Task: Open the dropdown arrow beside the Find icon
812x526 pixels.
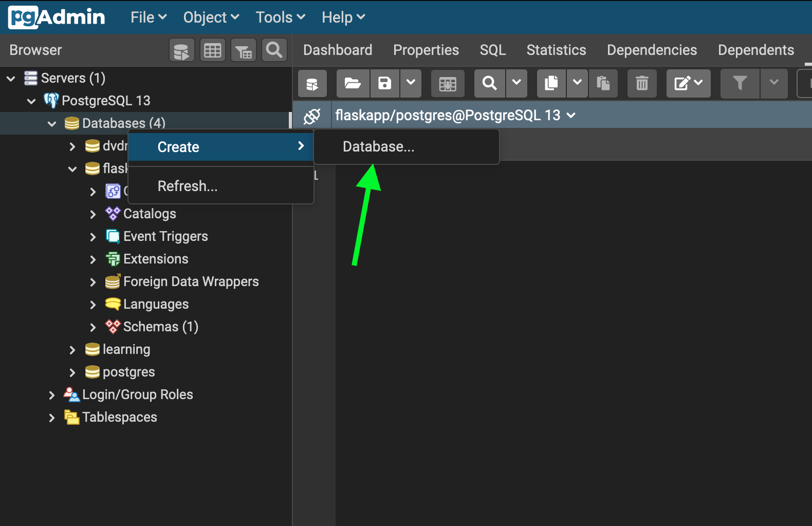Action: tap(516, 83)
